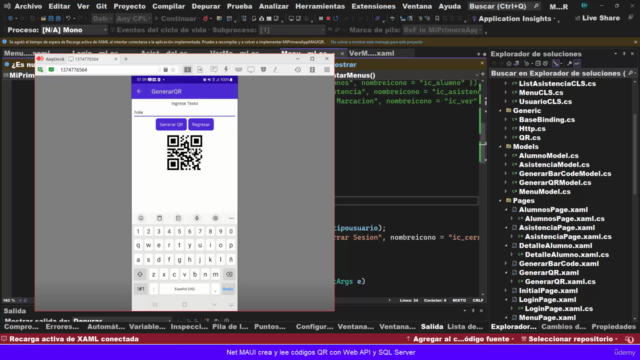
Task: Click the Buscar (Ctrl+Q) search box
Action: tap(504, 7)
